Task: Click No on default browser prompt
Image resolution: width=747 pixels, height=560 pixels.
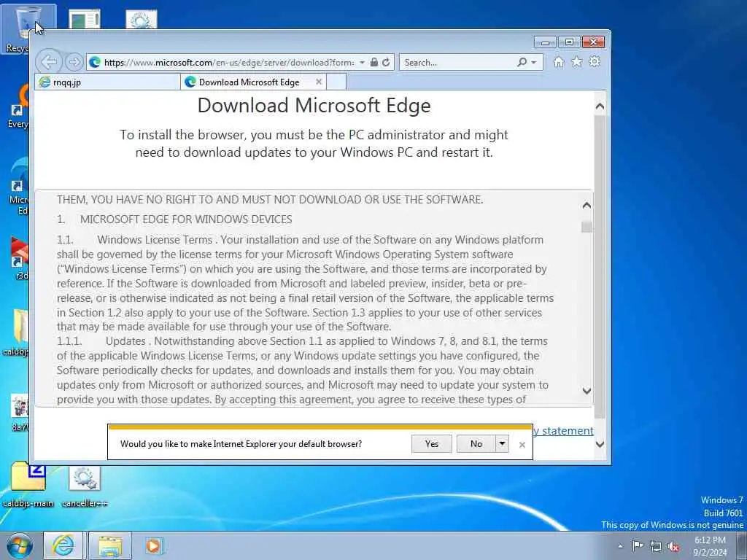Action: [x=476, y=444]
